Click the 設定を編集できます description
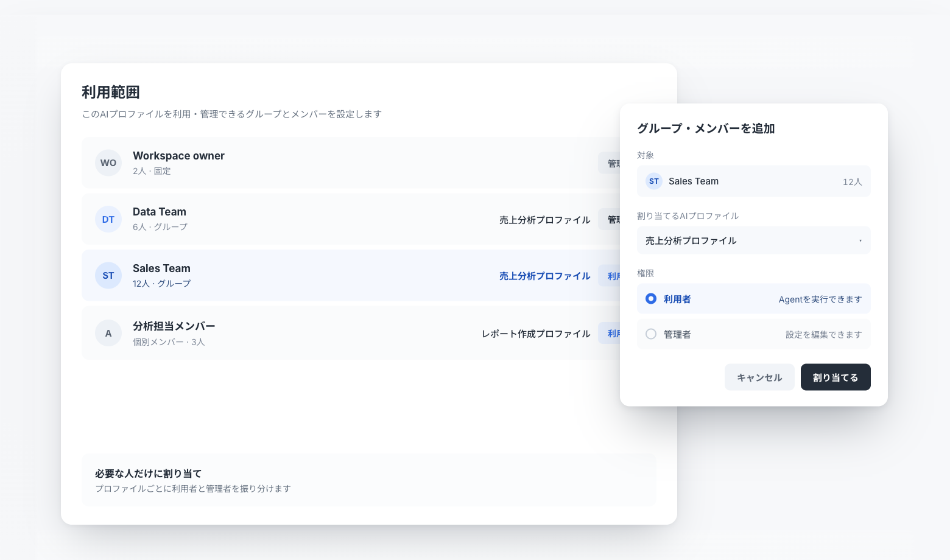 (x=823, y=335)
